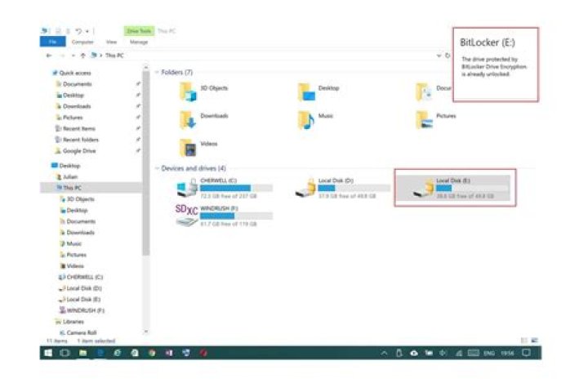
Task: Show hidden system tray icons
Action: coord(384,353)
